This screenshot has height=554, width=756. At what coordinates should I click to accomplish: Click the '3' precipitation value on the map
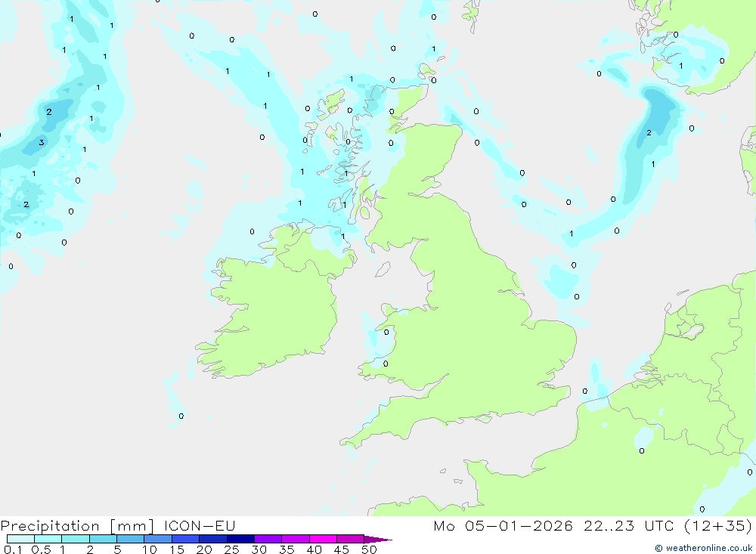point(42,142)
